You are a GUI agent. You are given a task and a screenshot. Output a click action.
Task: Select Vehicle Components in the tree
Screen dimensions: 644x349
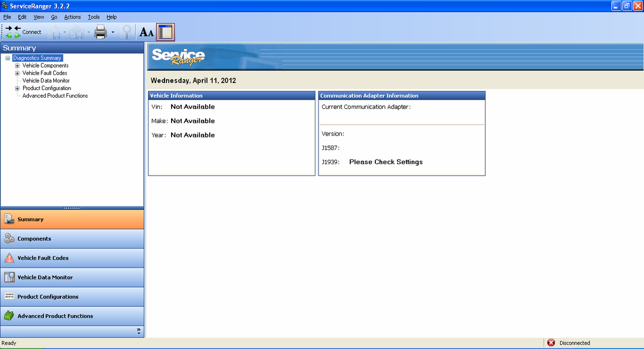coord(45,65)
